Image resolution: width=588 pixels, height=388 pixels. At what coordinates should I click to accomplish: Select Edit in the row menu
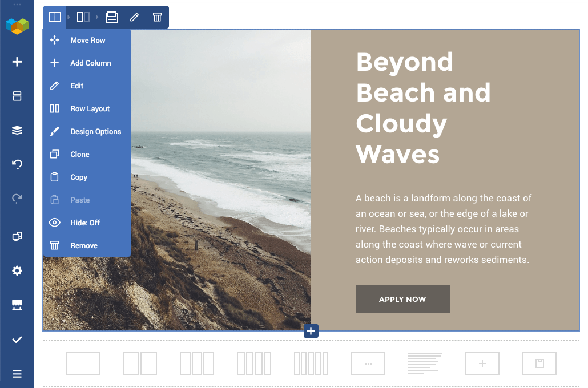tap(87, 86)
